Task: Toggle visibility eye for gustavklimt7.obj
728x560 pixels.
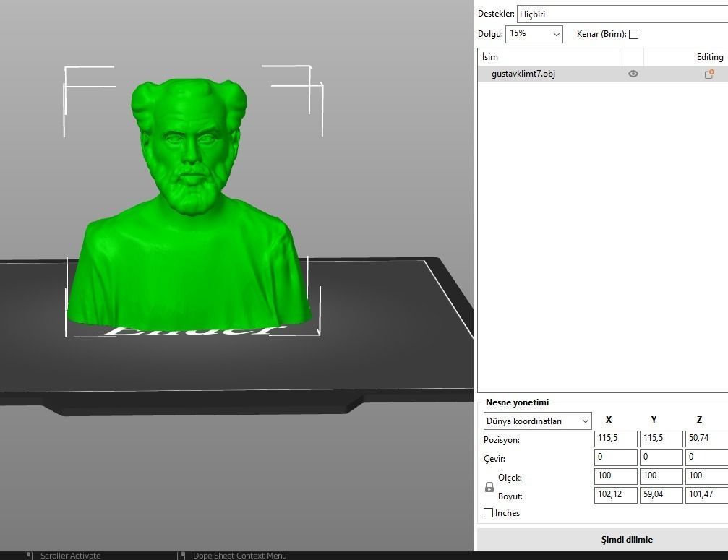Action: (x=633, y=74)
